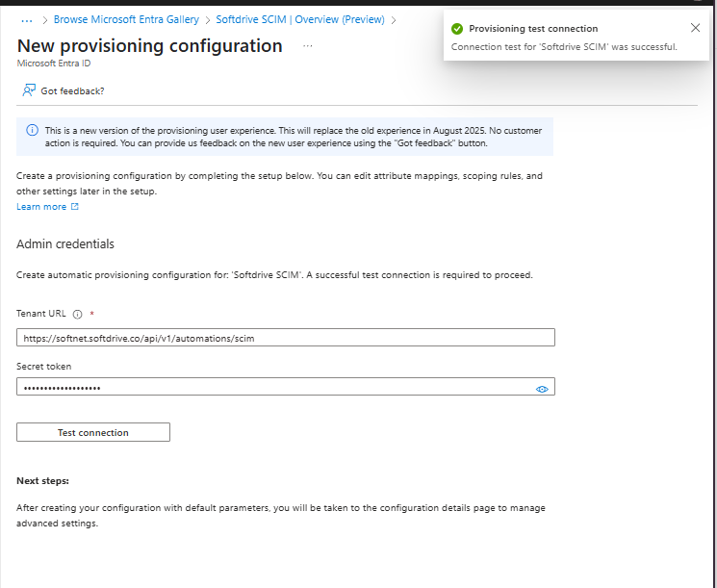Click the 'Next steps:' label
Viewport: 717px width, 588px height.
click(x=42, y=481)
